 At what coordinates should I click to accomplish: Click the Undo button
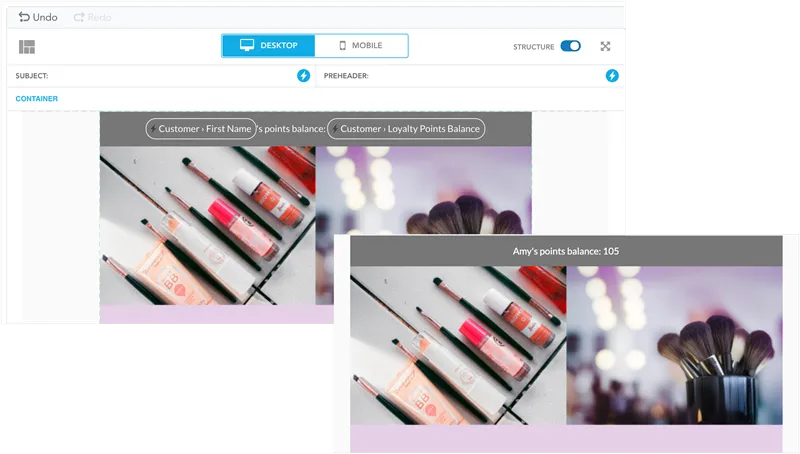[38, 17]
